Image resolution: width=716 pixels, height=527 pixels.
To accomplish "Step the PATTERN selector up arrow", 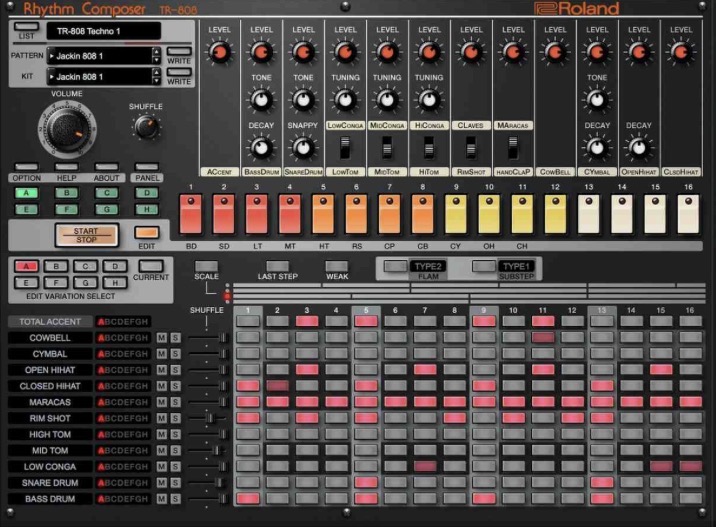I will [x=157, y=52].
